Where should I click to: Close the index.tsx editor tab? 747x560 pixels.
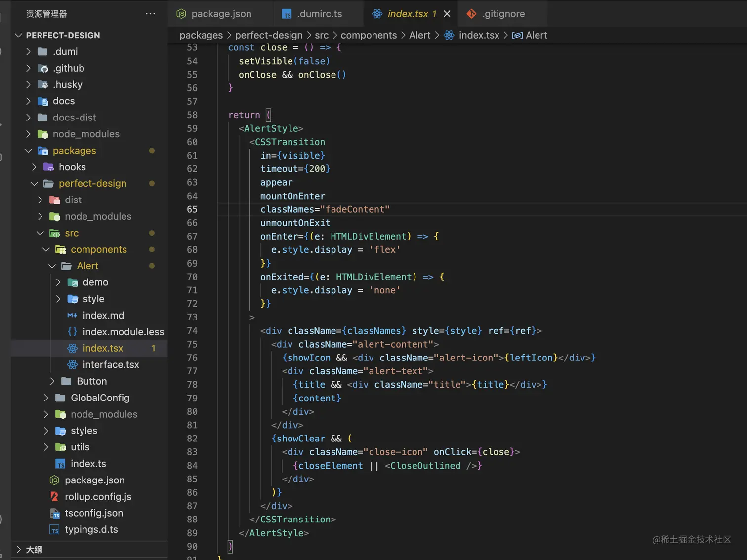point(447,14)
